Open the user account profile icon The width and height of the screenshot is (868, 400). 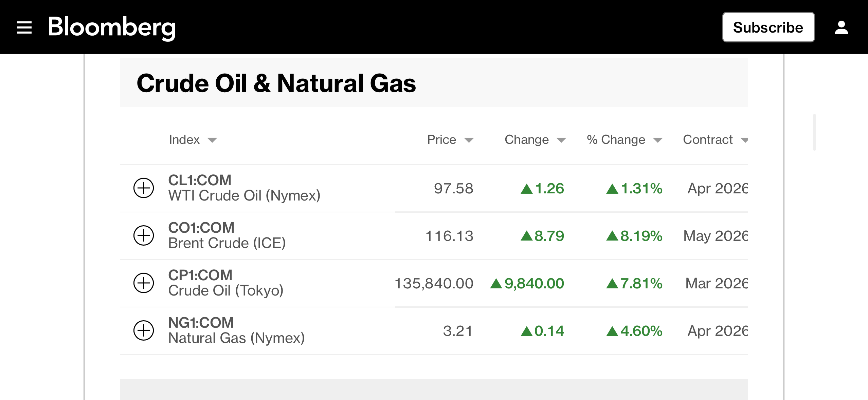(841, 27)
